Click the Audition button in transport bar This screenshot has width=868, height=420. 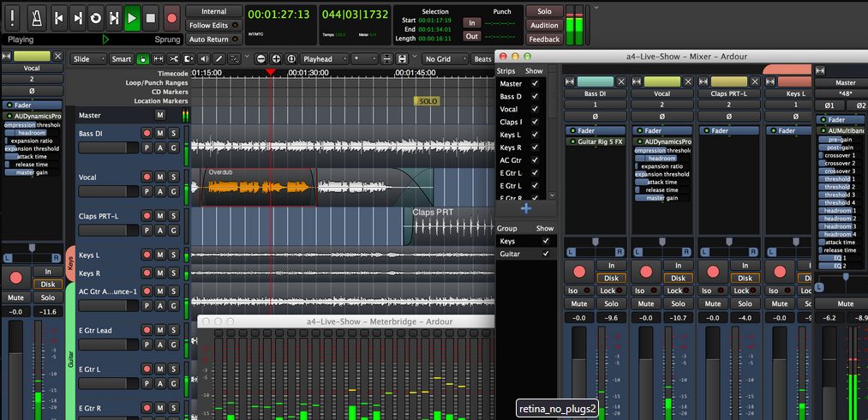[544, 26]
